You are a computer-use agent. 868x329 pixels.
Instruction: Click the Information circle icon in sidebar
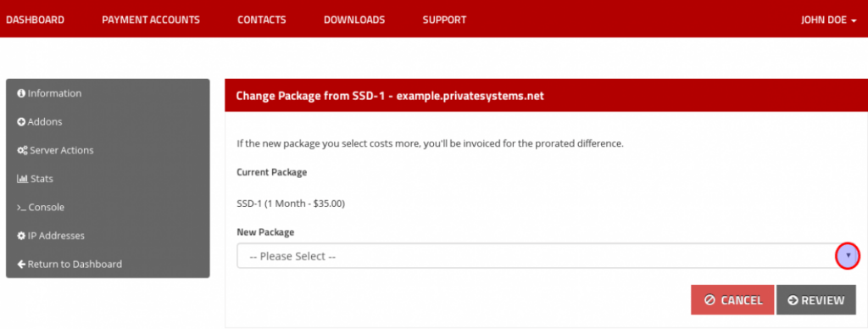pos(21,93)
